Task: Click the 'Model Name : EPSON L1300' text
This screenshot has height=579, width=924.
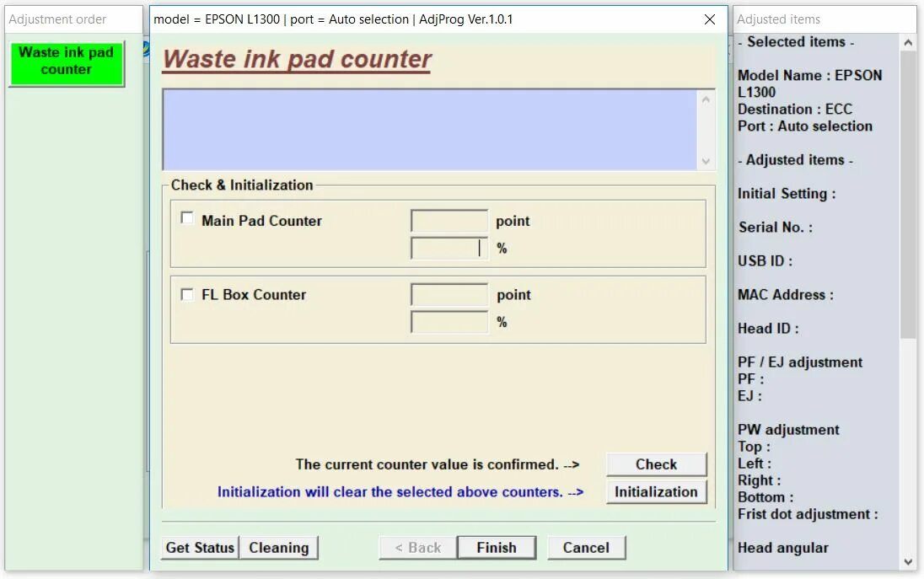Action: (x=809, y=83)
